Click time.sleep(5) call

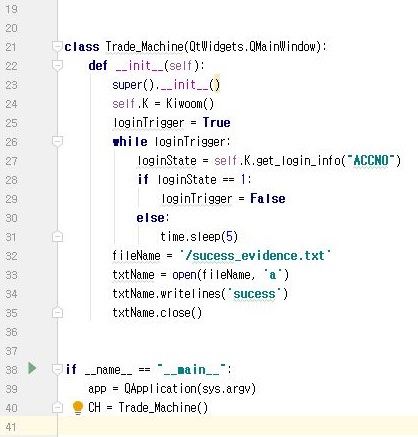199,237
